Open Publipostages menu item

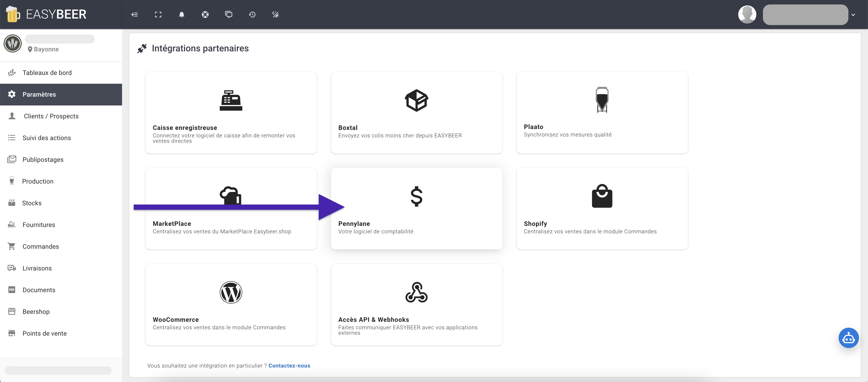click(x=61, y=160)
